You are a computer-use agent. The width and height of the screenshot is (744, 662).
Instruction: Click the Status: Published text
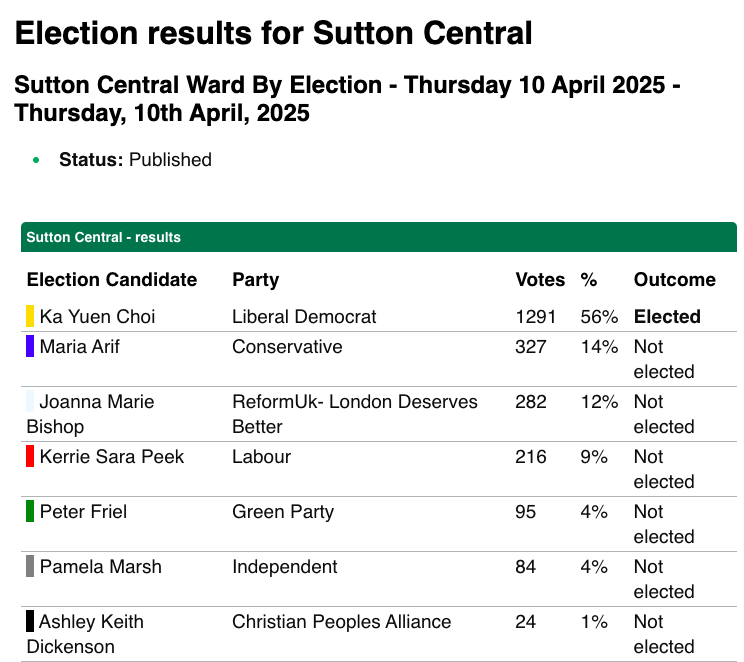135,160
